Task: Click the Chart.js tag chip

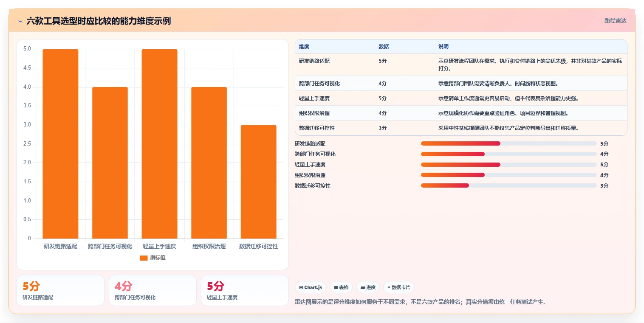Action: (x=311, y=287)
